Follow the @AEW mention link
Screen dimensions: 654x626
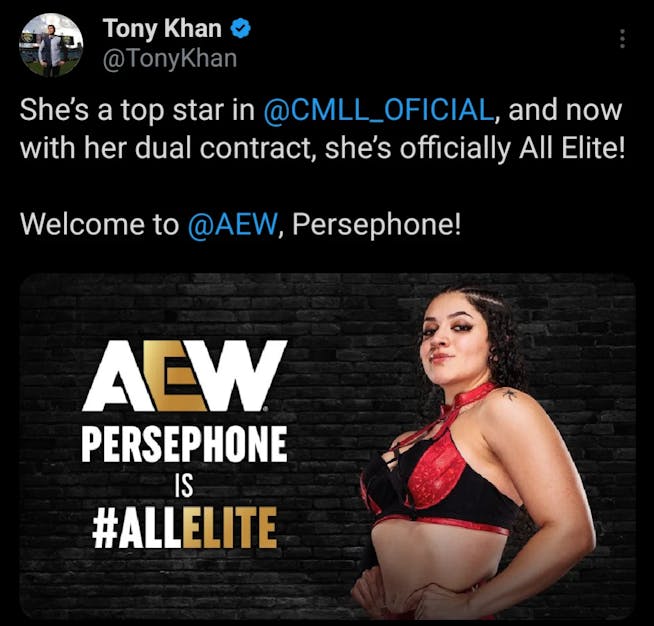(x=232, y=225)
